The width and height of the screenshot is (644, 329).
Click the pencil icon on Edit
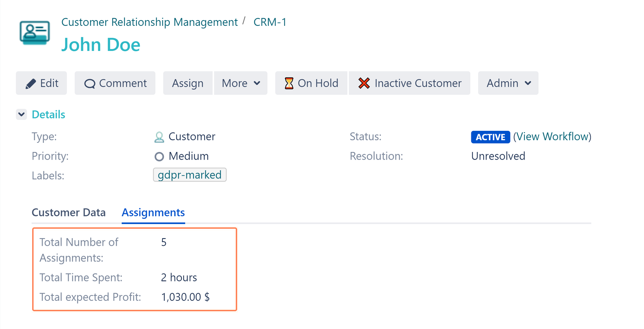tap(31, 84)
